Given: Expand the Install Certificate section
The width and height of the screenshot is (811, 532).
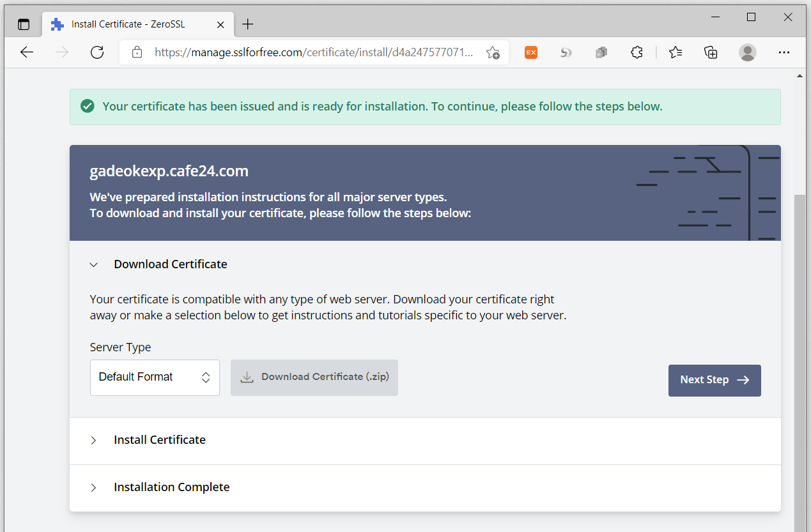Looking at the screenshot, I should pos(94,440).
